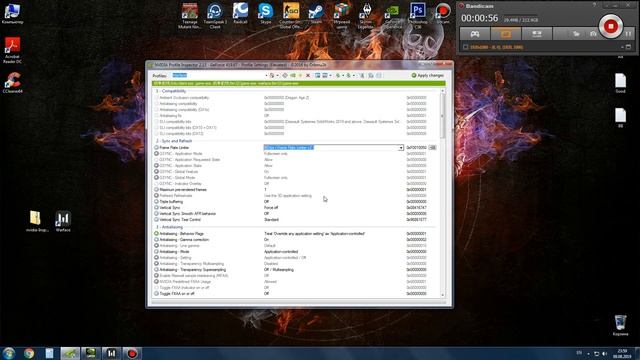
Task: Select the Antialiasing - Mode row
Action: coord(295,252)
